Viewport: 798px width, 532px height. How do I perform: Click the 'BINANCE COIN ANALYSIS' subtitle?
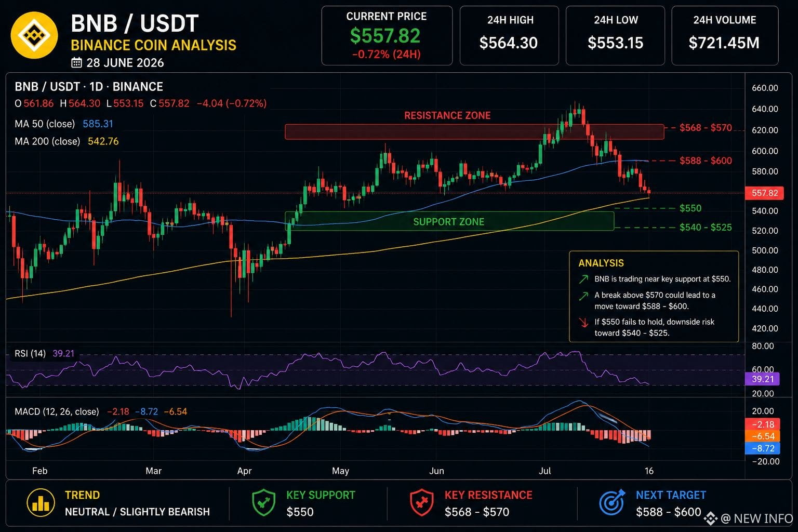(154, 45)
